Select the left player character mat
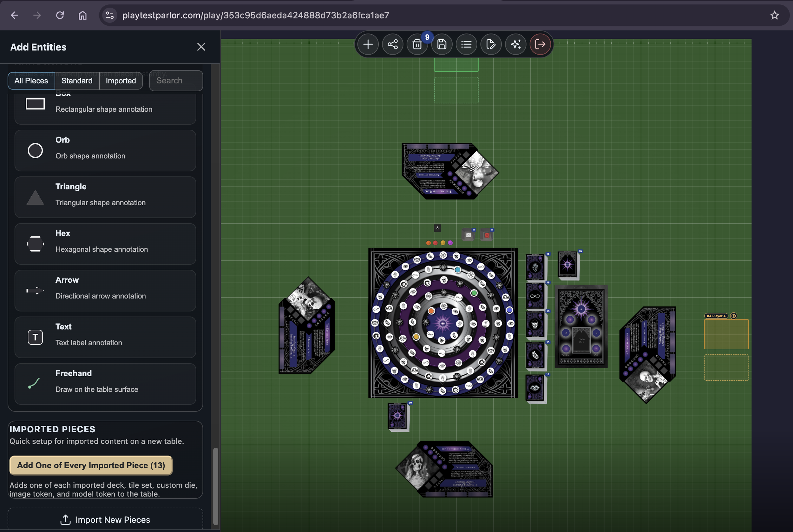This screenshot has width=793, height=532. pos(307,325)
